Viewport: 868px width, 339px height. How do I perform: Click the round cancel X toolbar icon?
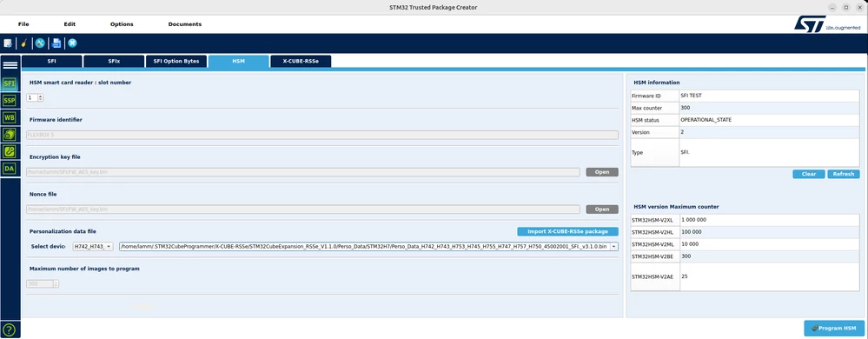[x=72, y=43]
